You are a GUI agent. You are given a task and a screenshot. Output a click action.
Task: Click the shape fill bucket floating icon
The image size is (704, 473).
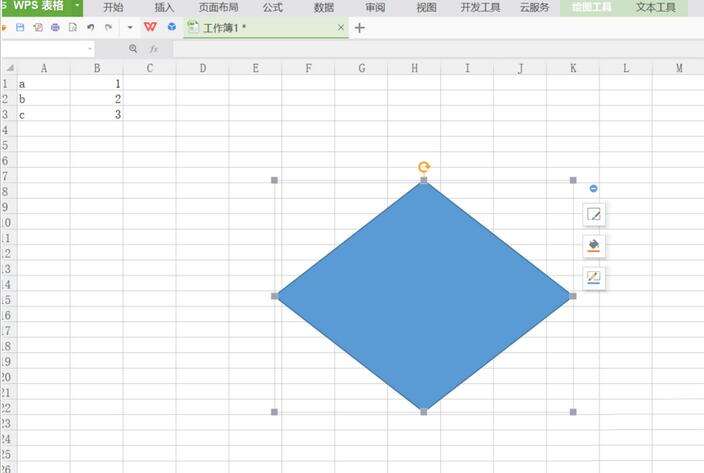[x=594, y=245]
